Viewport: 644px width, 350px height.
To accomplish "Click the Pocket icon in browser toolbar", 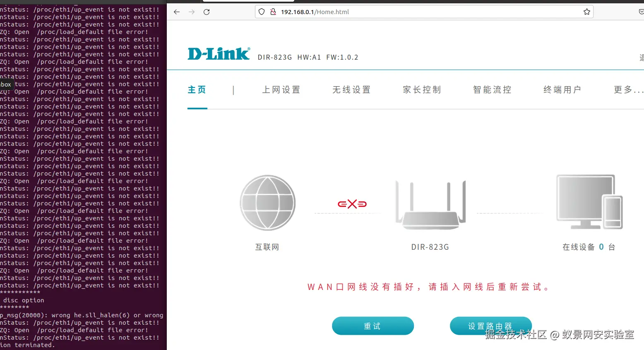I will coord(641,12).
